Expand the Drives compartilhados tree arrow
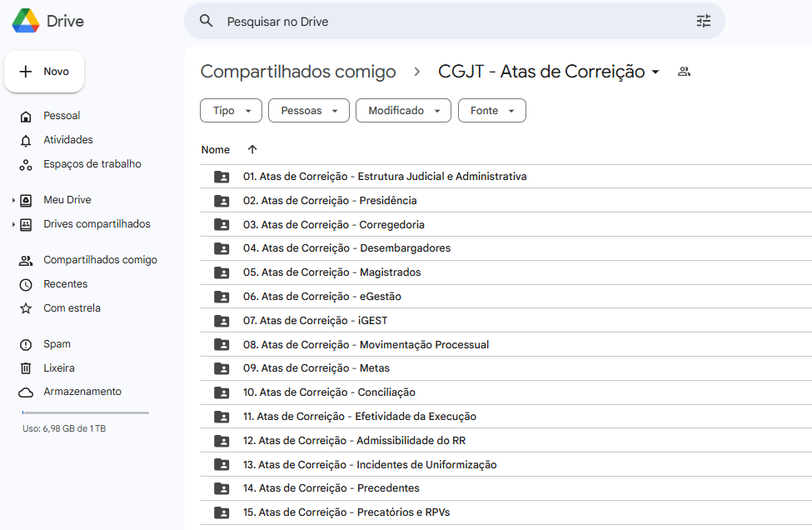Image resolution: width=812 pixels, height=530 pixels. (x=13, y=225)
